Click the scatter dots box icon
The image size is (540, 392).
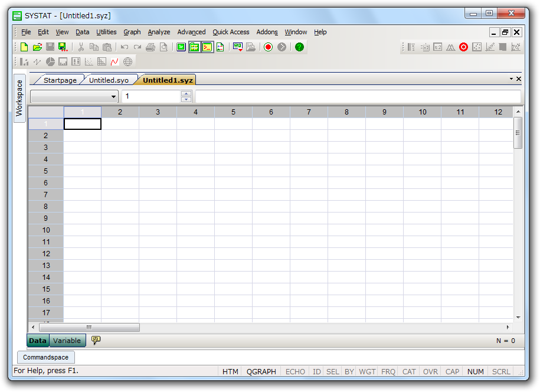click(x=477, y=47)
